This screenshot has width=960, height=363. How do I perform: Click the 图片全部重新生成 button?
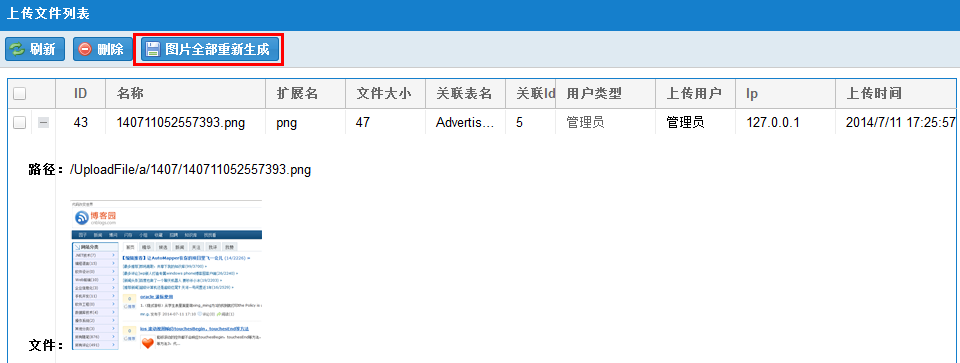click(x=210, y=50)
